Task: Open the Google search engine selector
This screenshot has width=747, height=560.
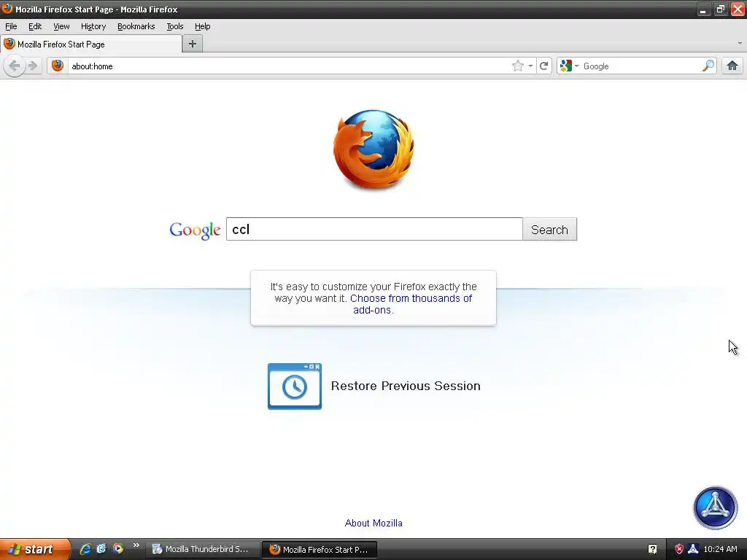Action: point(569,66)
